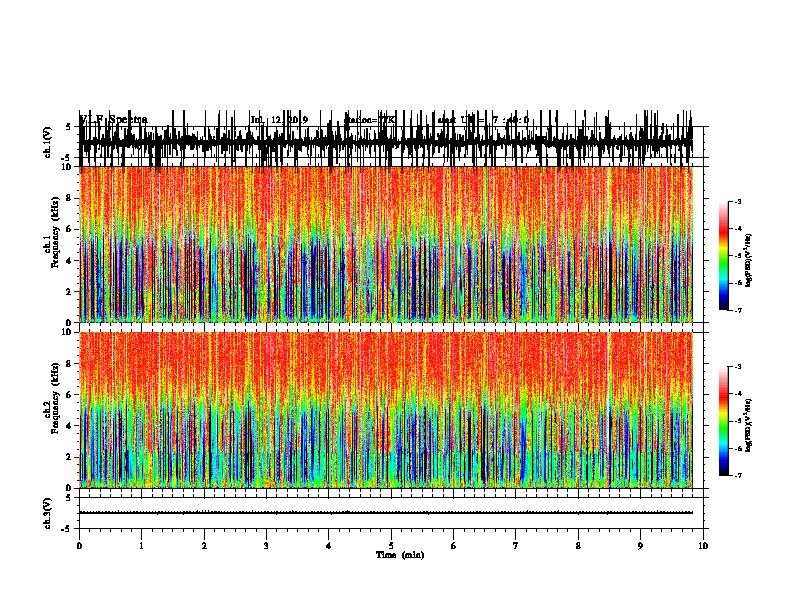This screenshot has height=612, width=792.
Task: Click the time axis tick label '1'
Action: (x=141, y=546)
